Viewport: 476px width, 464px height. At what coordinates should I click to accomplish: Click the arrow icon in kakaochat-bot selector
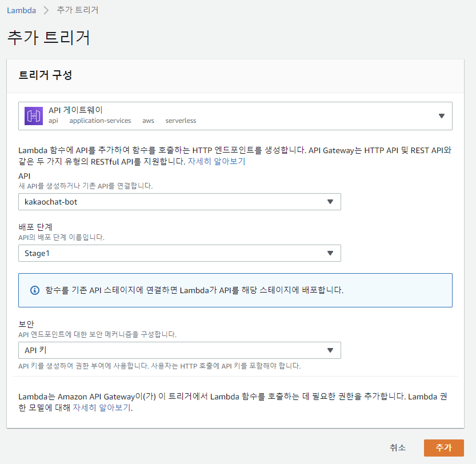330,202
